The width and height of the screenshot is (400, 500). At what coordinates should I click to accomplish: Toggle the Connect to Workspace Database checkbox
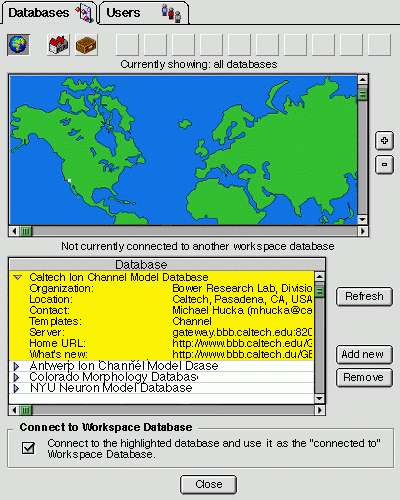tap(28, 448)
